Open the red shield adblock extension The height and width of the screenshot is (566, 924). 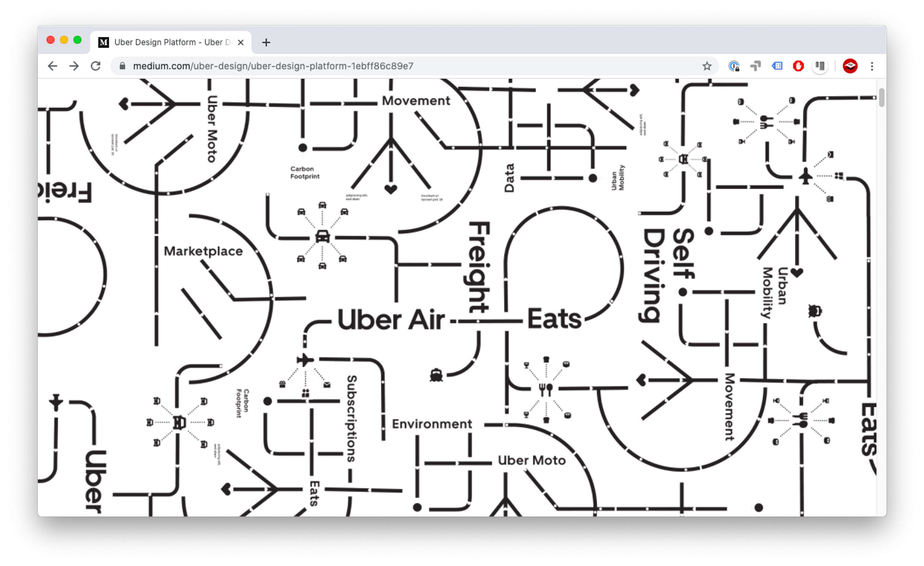(x=798, y=66)
